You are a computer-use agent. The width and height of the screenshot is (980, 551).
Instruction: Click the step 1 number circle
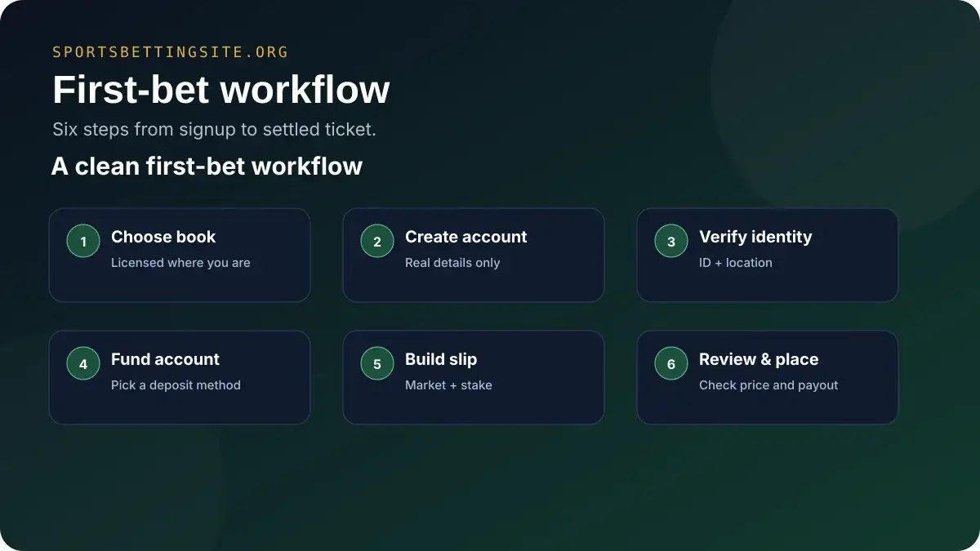click(x=83, y=242)
